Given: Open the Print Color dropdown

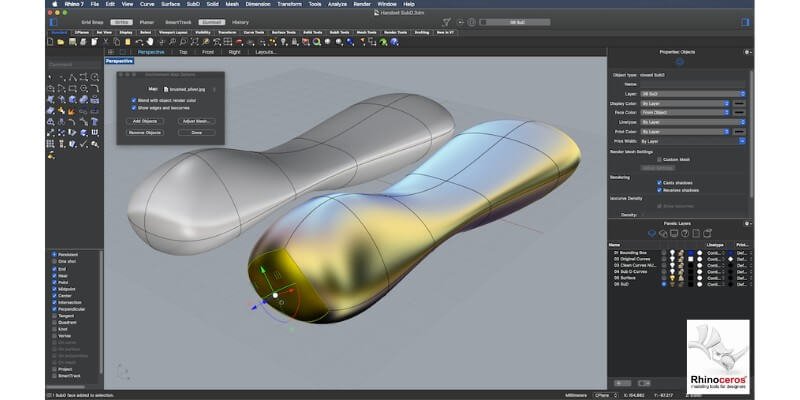Looking at the screenshot, I should pyautogui.click(x=685, y=132).
